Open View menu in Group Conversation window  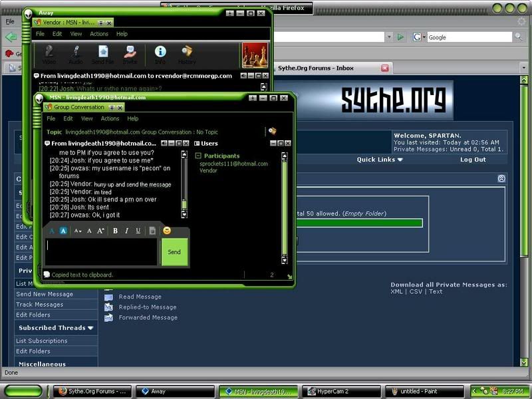point(87,118)
